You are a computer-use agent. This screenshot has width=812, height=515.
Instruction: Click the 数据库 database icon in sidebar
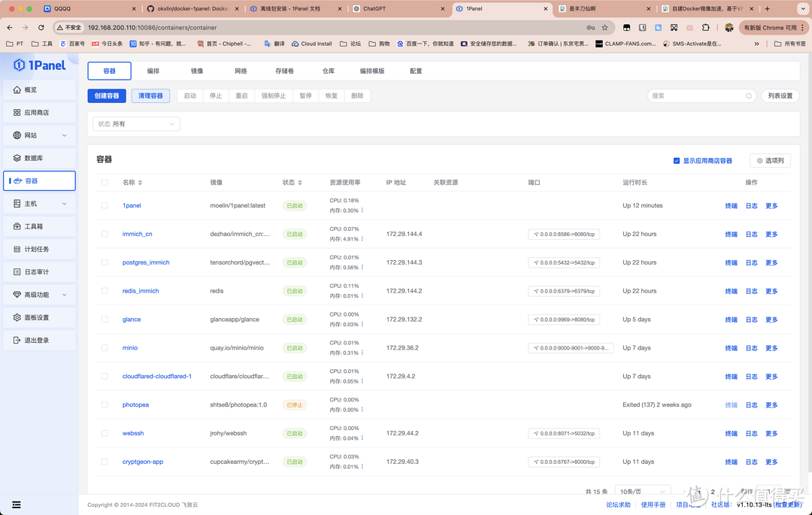coord(17,159)
